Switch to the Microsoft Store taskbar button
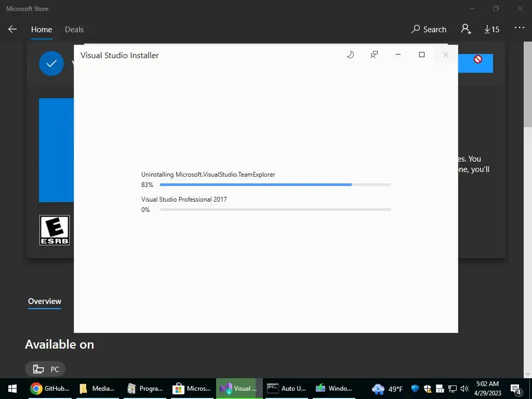 [192, 389]
